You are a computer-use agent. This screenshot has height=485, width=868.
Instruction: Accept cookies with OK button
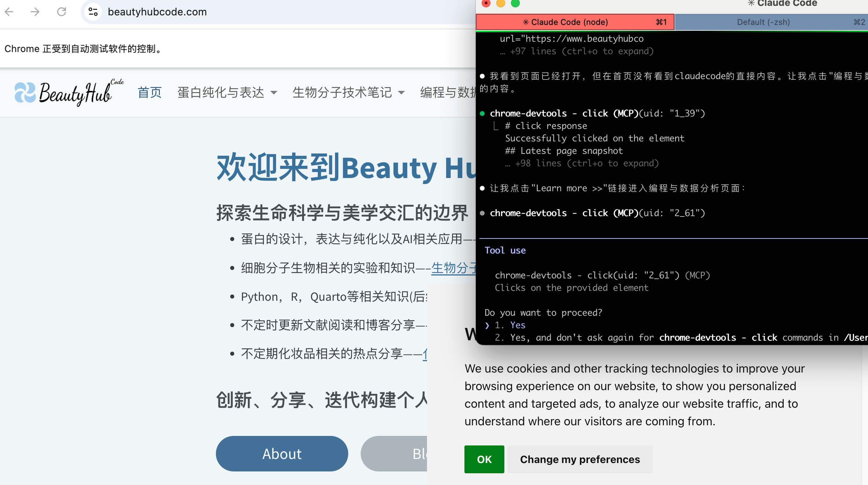(x=484, y=459)
